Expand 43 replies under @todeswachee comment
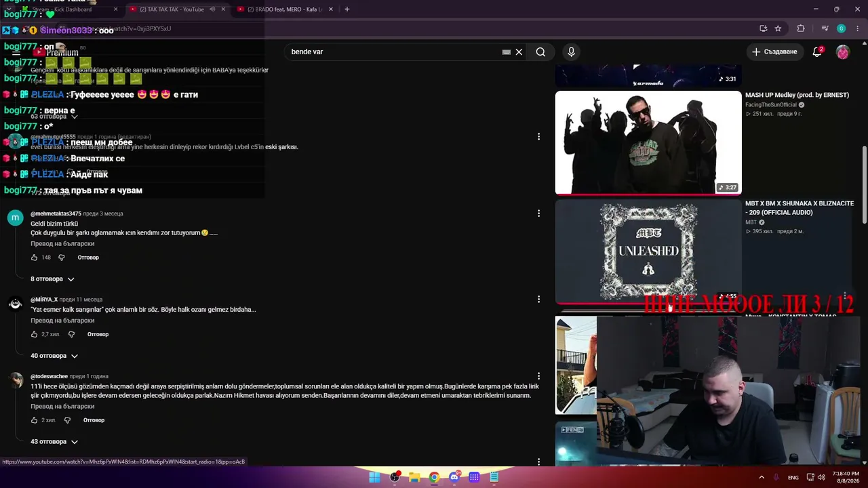The height and width of the screenshot is (488, 868). tap(54, 442)
